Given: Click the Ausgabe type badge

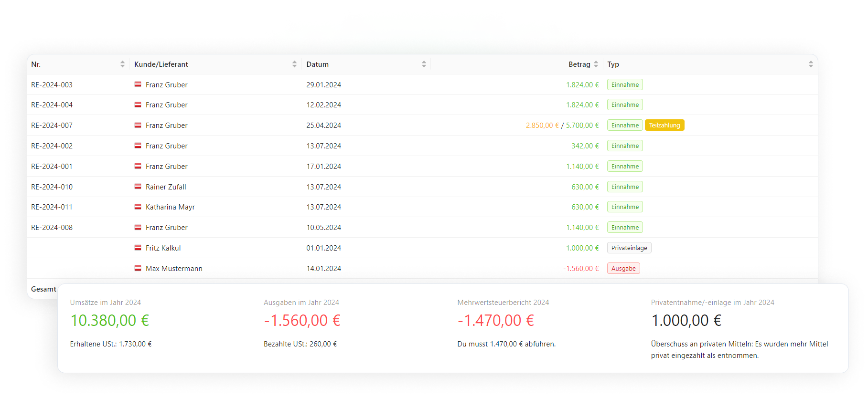Looking at the screenshot, I should (623, 268).
